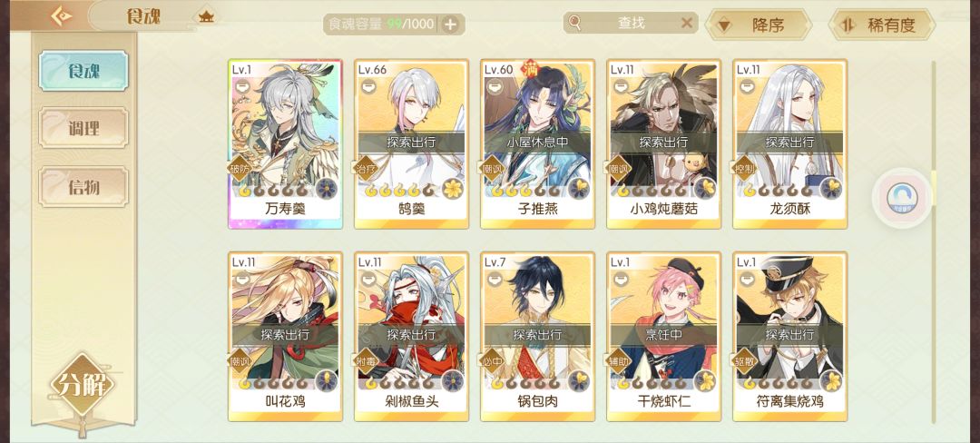Screen dimensions: 980x443
Task: Toggle the lock marker on 龙须酥 card
Action: click(x=745, y=87)
